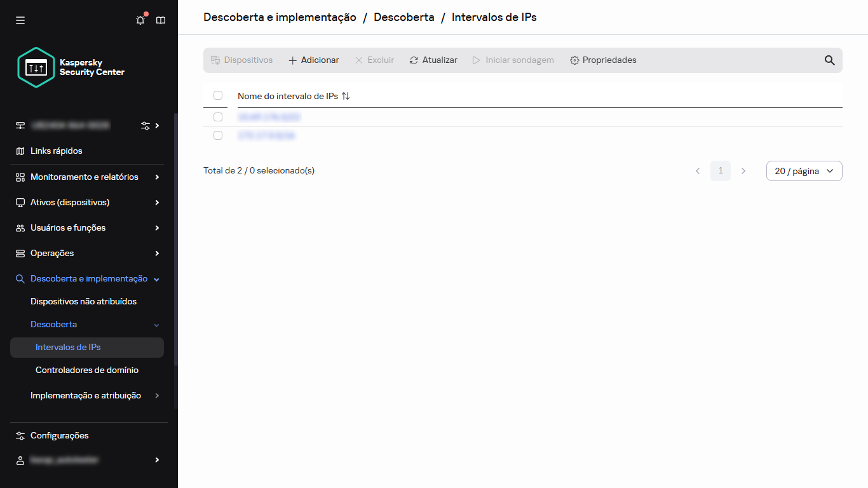Go to previous page arrow
Screen dimensions: 868x488
(698, 171)
